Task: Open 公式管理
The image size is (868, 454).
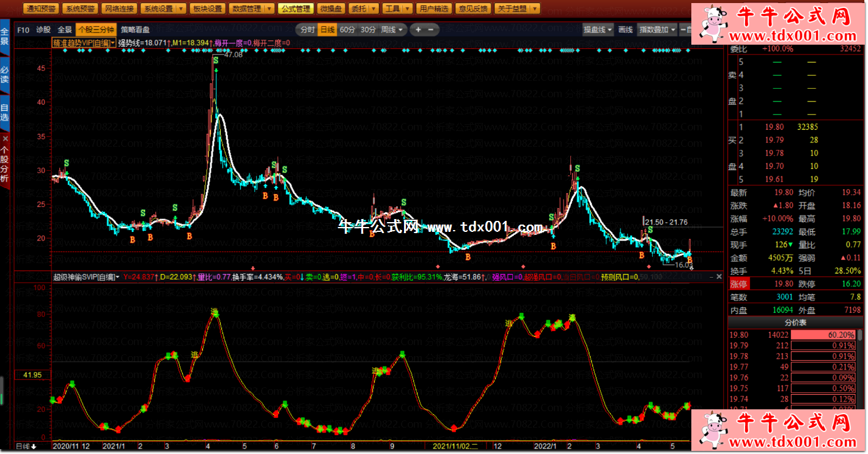Action: pos(295,9)
